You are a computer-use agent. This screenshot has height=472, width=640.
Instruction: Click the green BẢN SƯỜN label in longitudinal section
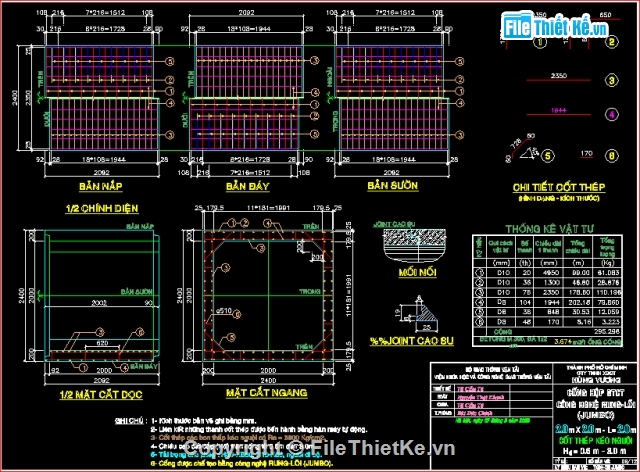click(136, 292)
